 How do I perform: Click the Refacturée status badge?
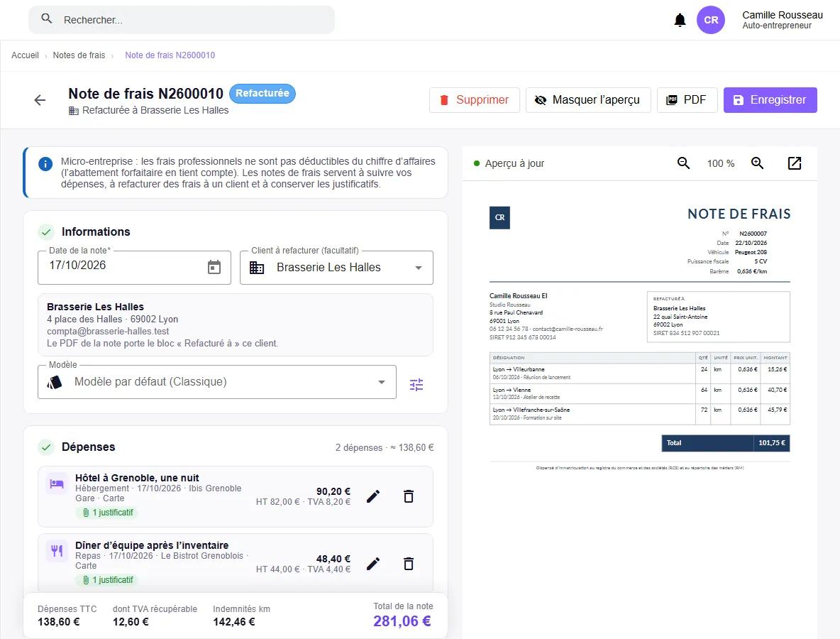pos(262,93)
